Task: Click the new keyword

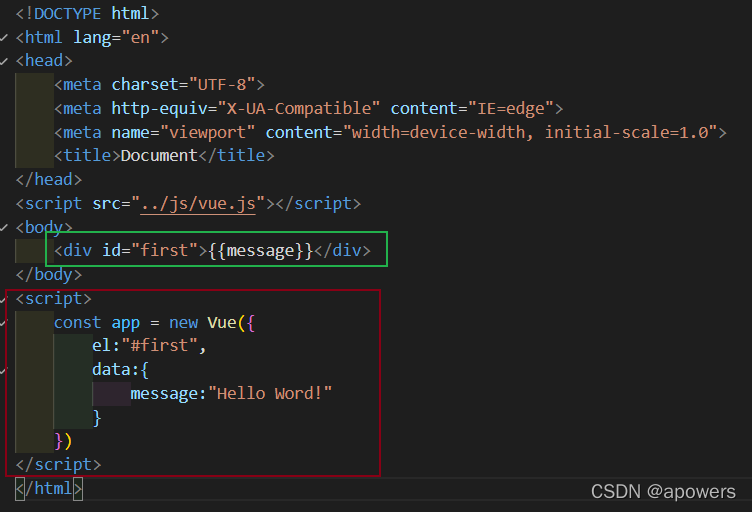Action: [x=183, y=323]
